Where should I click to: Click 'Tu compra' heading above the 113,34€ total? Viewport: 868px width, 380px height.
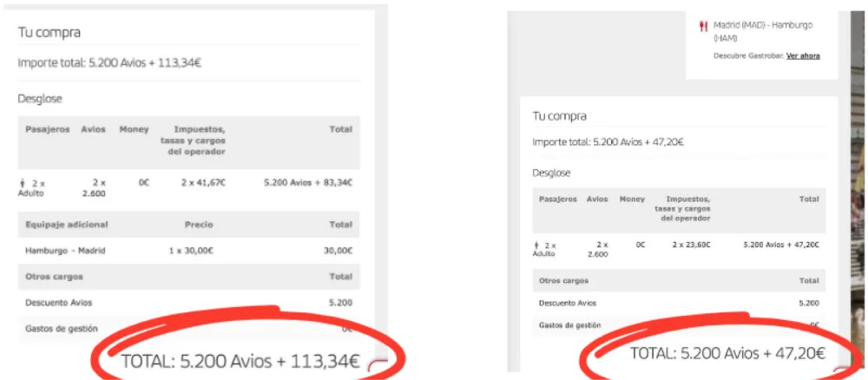pos(49,33)
